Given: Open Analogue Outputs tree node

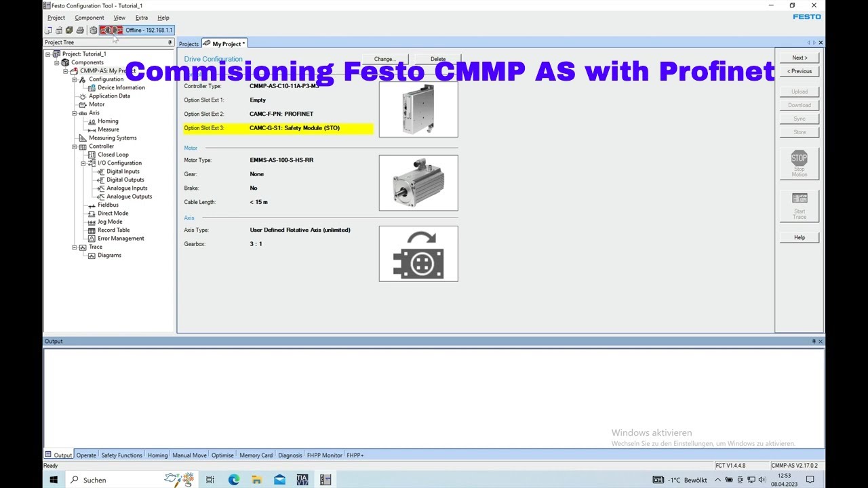Looking at the screenshot, I should [x=129, y=197].
